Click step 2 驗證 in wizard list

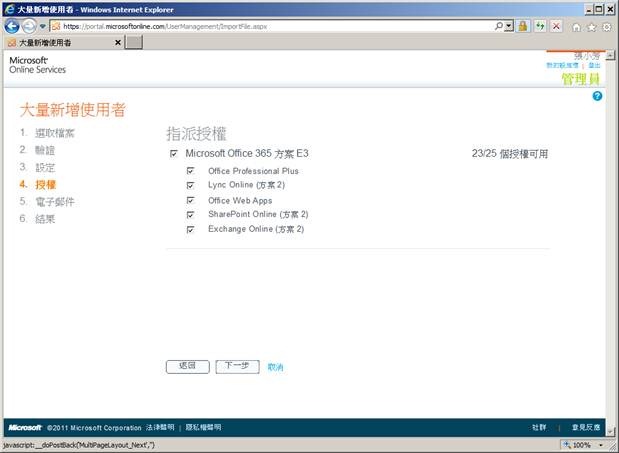[x=45, y=150]
